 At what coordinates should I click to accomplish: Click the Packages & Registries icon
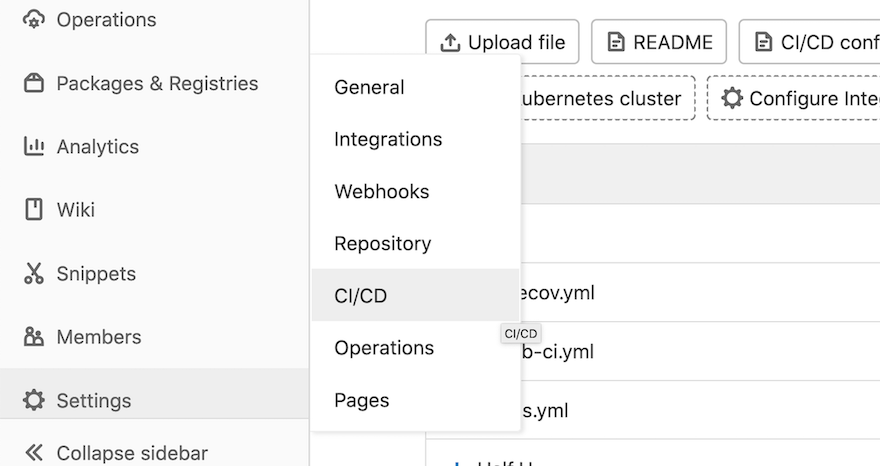[x=34, y=83]
